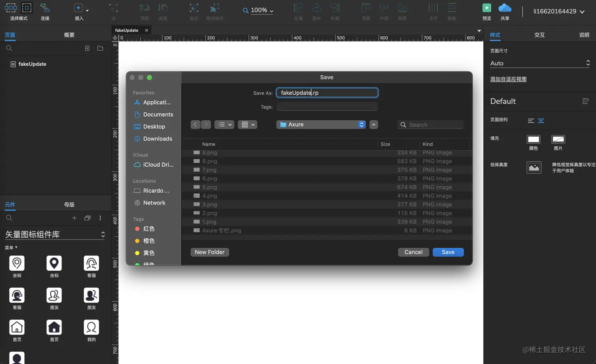This screenshot has width=596, height=364.
Task: Go forward in the Save dialog
Action: [206, 124]
